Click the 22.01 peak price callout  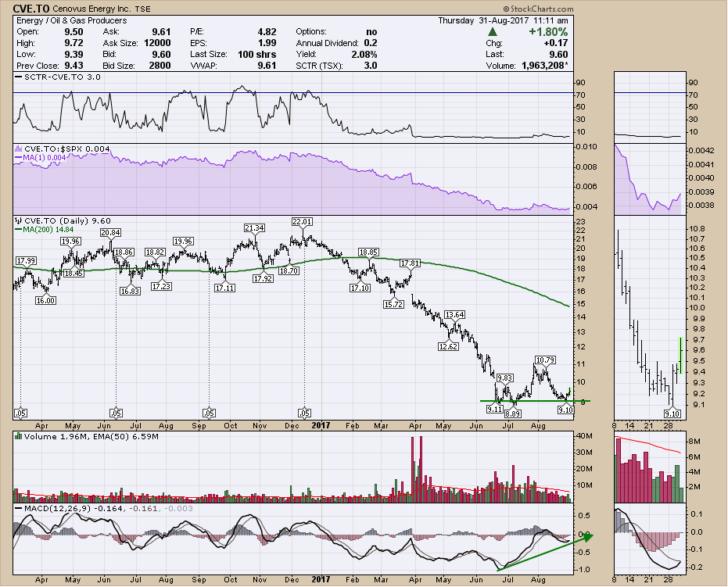click(302, 222)
